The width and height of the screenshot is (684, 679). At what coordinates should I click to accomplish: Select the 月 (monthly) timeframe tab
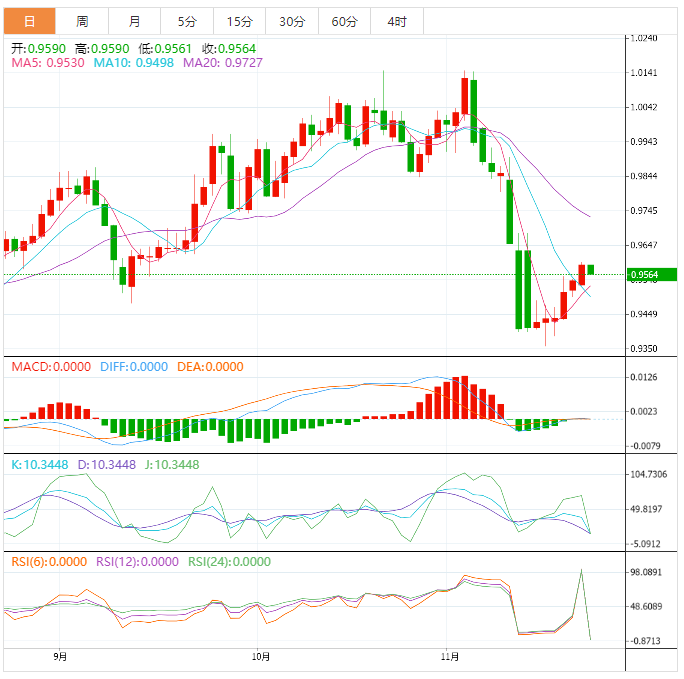click(134, 21)
